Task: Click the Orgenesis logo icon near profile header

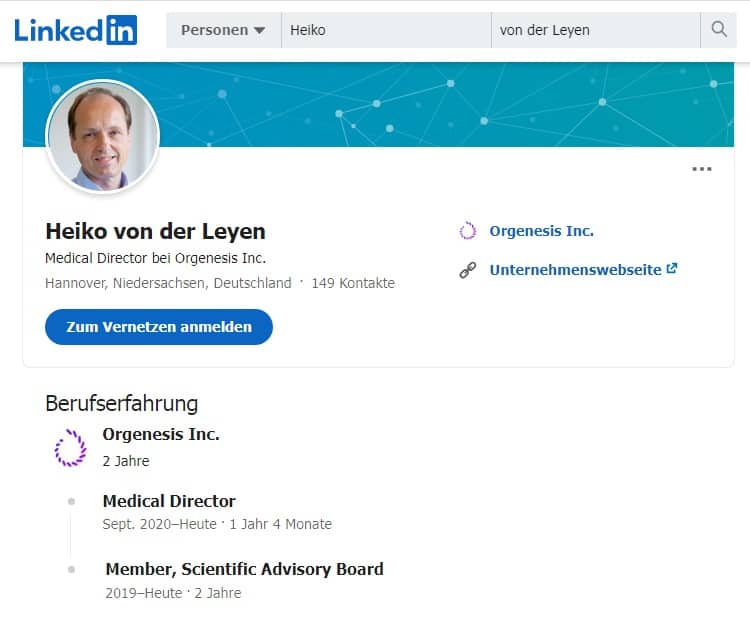Action: (468, 231)
